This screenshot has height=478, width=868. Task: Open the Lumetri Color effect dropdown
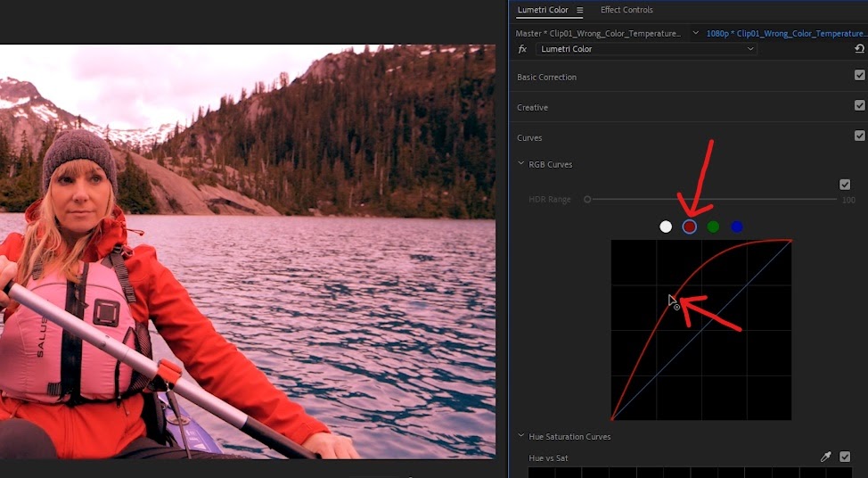pos(646,49)
